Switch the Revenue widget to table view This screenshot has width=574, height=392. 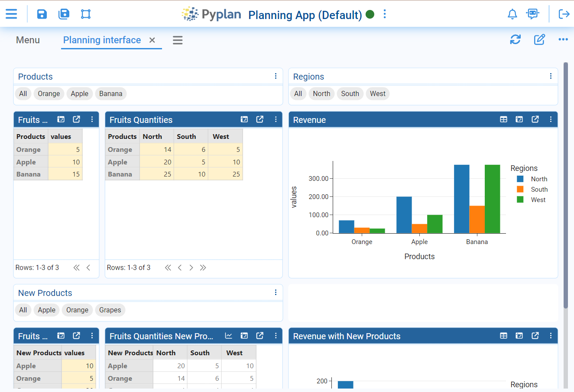[x=503, y=119]
